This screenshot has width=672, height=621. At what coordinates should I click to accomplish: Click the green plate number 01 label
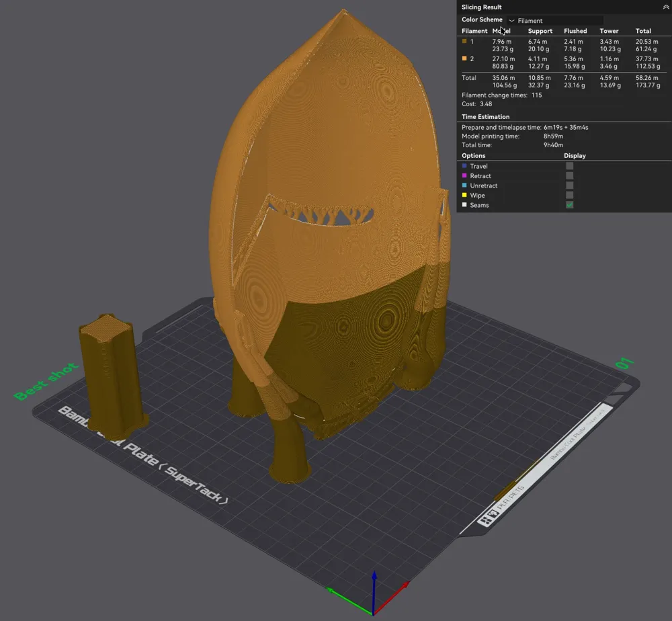(x=624, y=364)
